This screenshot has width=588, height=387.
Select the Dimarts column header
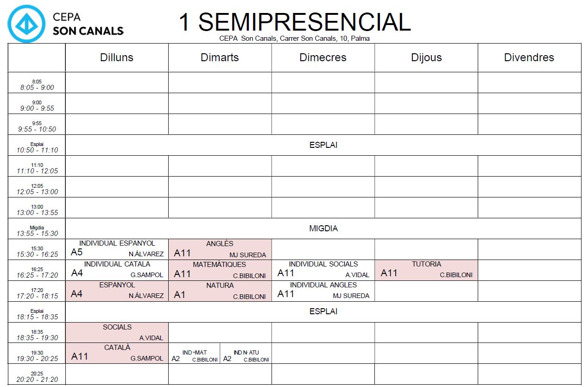[220, 57]
